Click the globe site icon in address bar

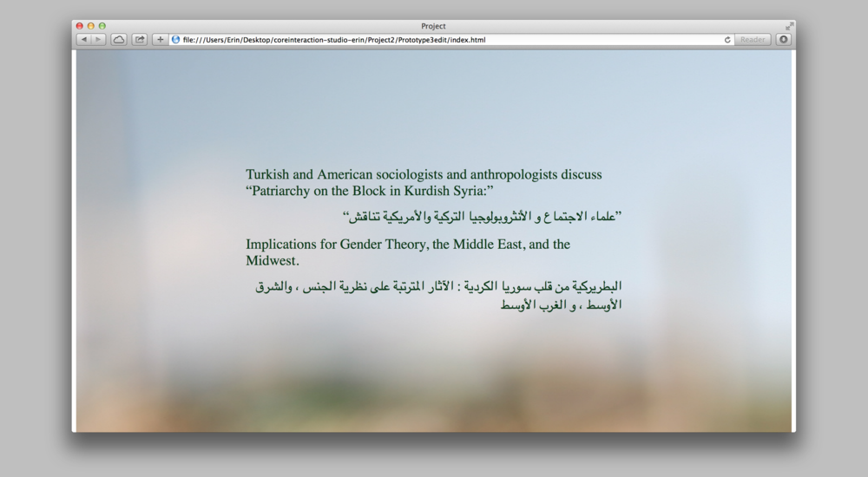[176, 40]
